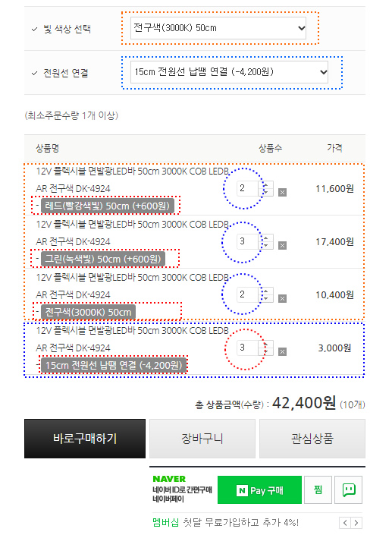Screen dimensions: 392x535
Task: Remove the green light 50cm item
Action: [282, 246]
